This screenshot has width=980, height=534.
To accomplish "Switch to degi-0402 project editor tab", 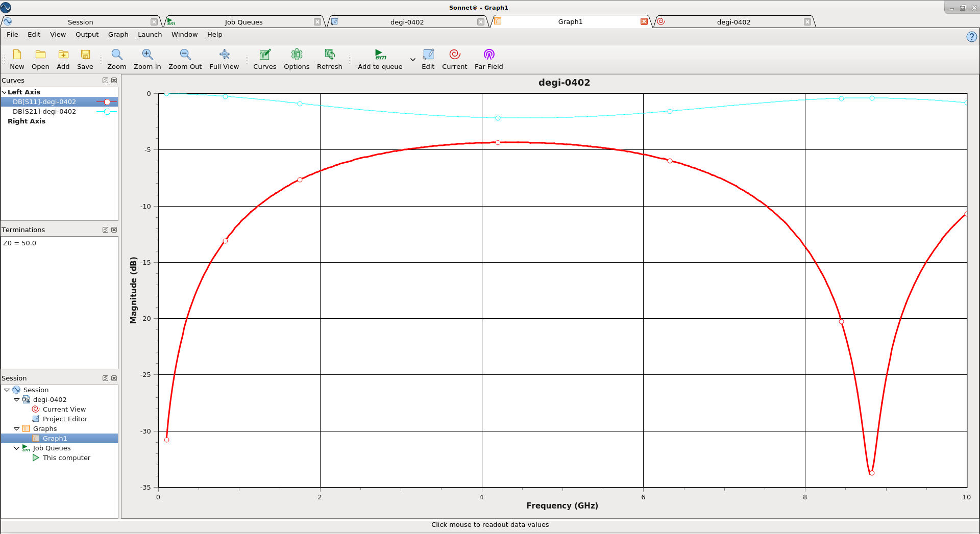I will click(407, 22).
